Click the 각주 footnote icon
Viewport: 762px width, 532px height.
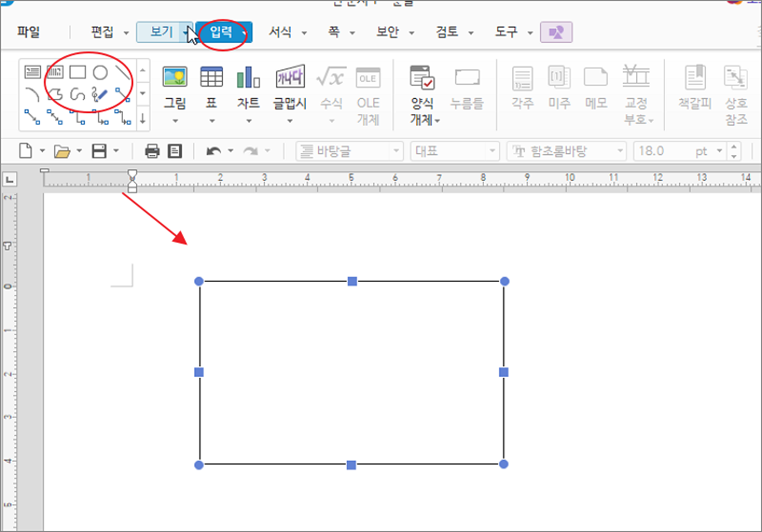[x=522, y=78]
